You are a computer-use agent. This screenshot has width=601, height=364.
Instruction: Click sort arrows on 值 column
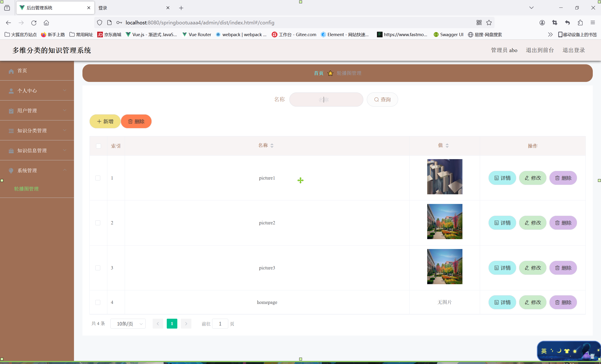coord(447,146)
